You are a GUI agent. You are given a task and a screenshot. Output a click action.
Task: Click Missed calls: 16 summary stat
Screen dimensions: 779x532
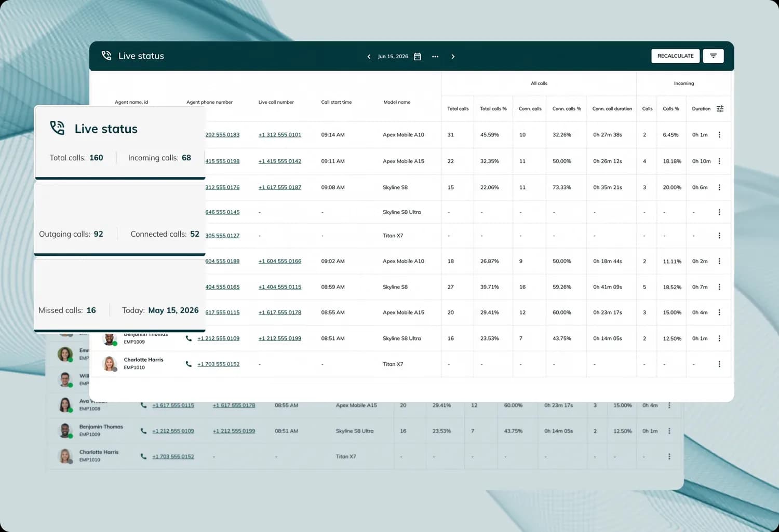click(x=67, y=310)
